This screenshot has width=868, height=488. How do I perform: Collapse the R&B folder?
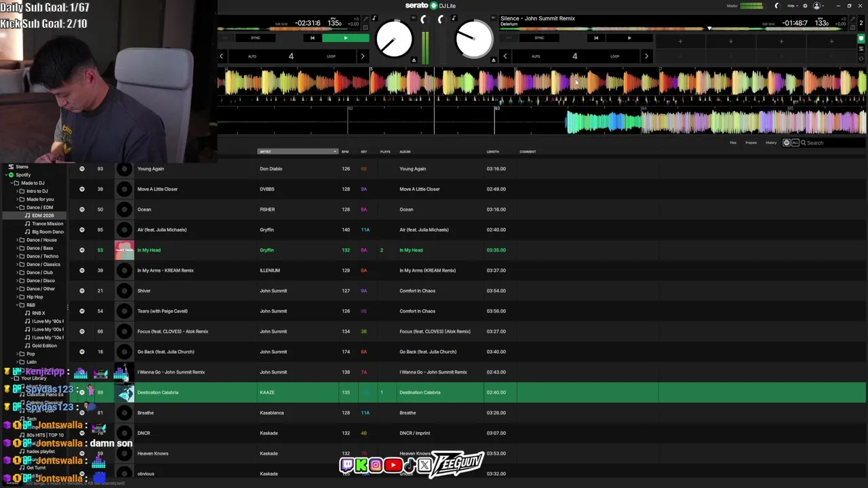click(17, 305)
